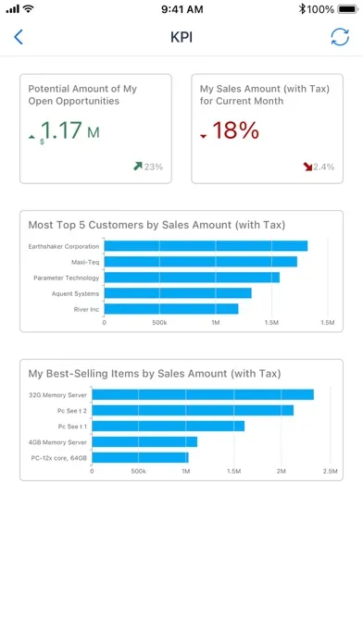Select the 32G Memory Server bar

(203, 394)
